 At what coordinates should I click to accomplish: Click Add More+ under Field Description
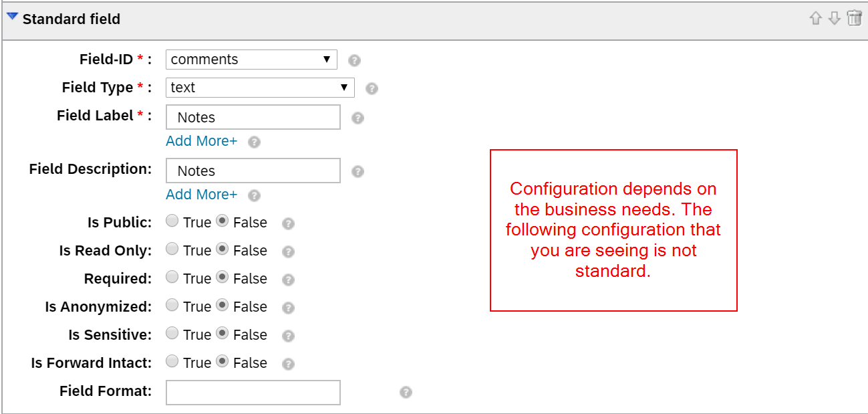201,195
